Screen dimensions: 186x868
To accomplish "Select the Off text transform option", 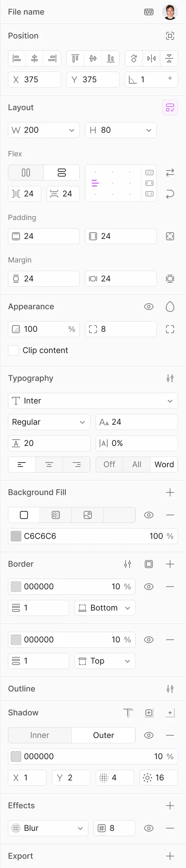I will (x=109, y=464).
